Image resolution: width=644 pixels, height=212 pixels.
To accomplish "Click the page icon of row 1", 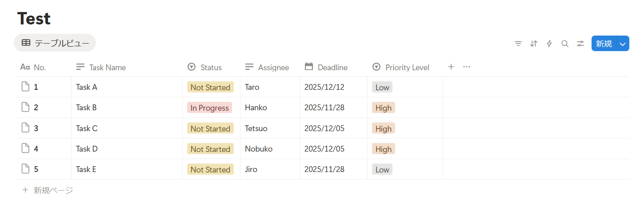I will pos(25,87).
